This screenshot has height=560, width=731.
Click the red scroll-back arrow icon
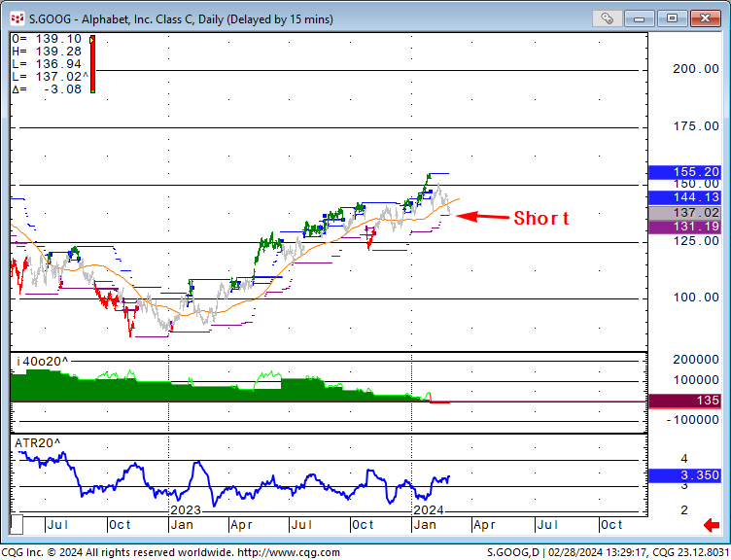click(712, 526)
